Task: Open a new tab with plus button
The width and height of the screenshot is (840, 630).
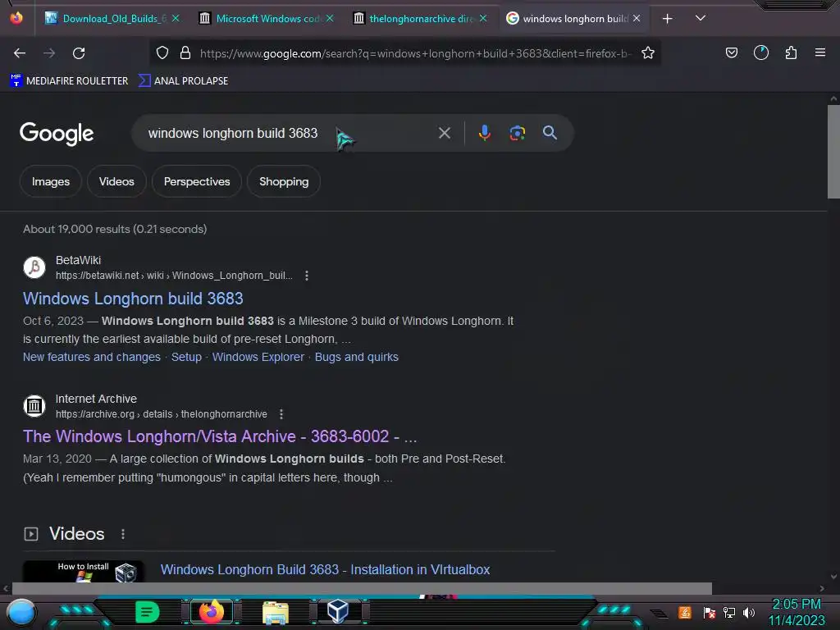Action: coord(668,19)
